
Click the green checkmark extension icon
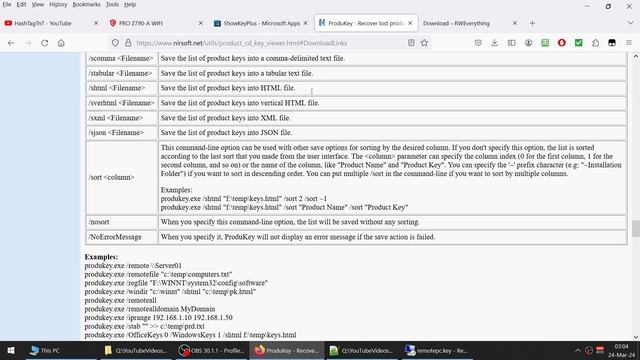coord(578,43)
